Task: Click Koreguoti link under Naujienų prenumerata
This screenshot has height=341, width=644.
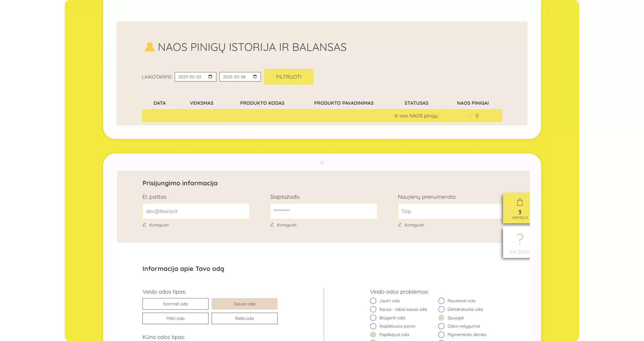Action: pyautogui.click(x=414, y=225)
